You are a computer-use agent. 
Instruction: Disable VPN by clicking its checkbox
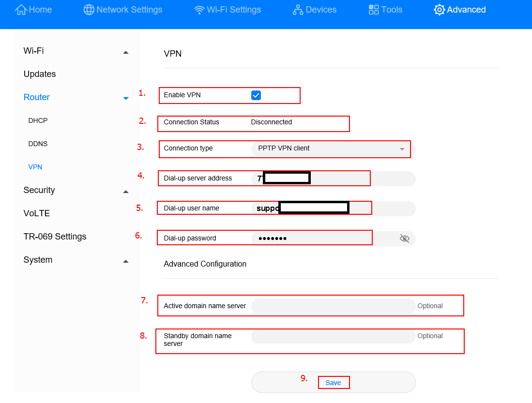[x=256, y=95]
